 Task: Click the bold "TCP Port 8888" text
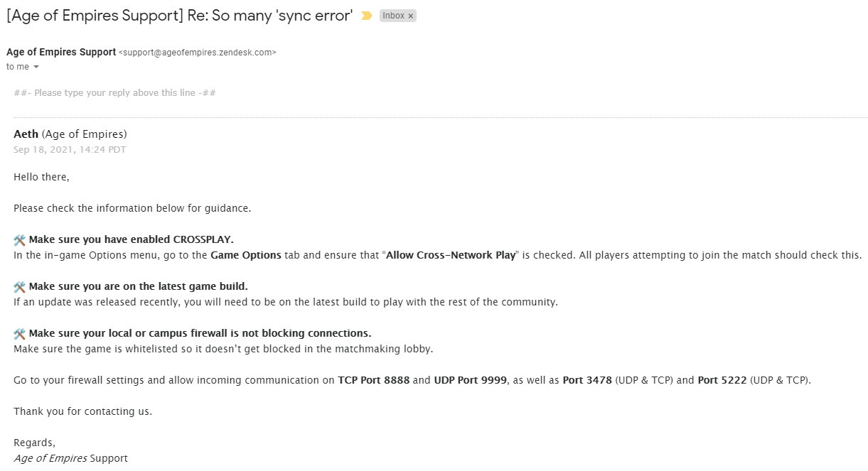[x=373, y=380]
